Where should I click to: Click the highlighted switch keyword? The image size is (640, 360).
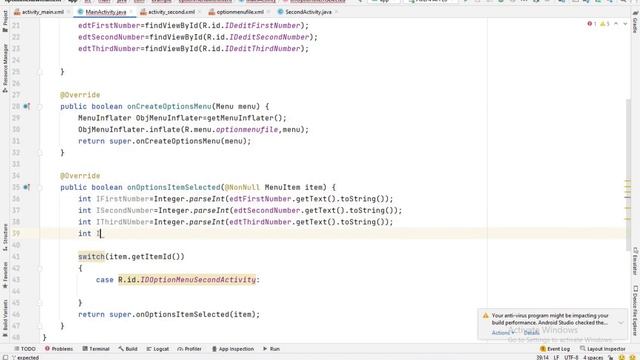91,257
